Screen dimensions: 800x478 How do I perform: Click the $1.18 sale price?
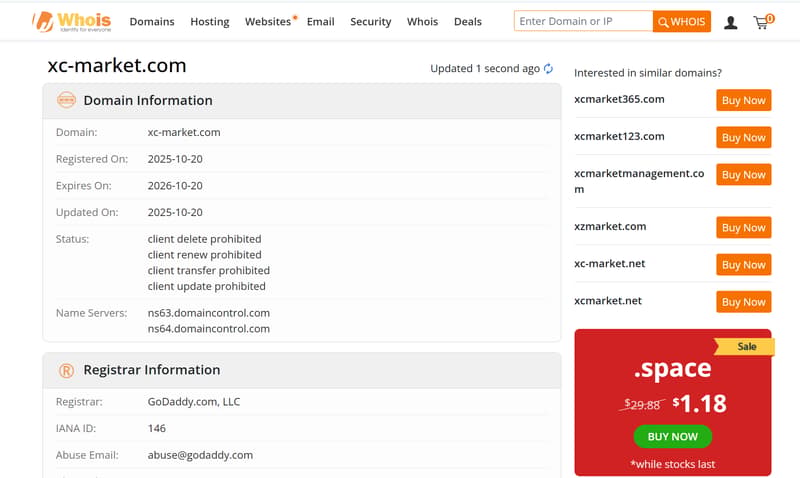tap(699, 404)
